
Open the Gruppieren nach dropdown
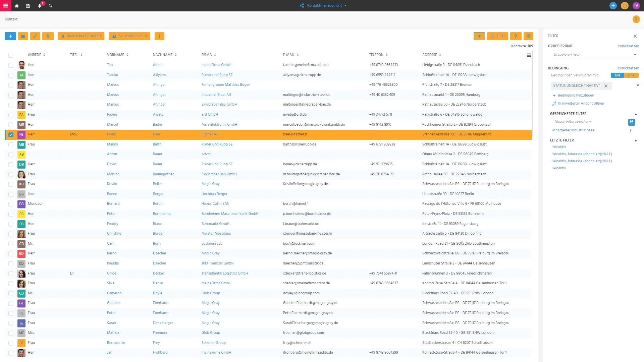[595, 55]
